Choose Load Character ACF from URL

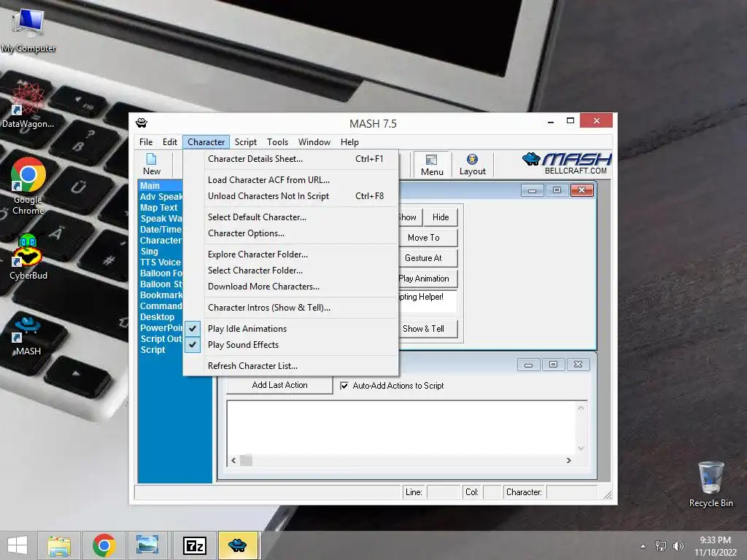point(290,180)
